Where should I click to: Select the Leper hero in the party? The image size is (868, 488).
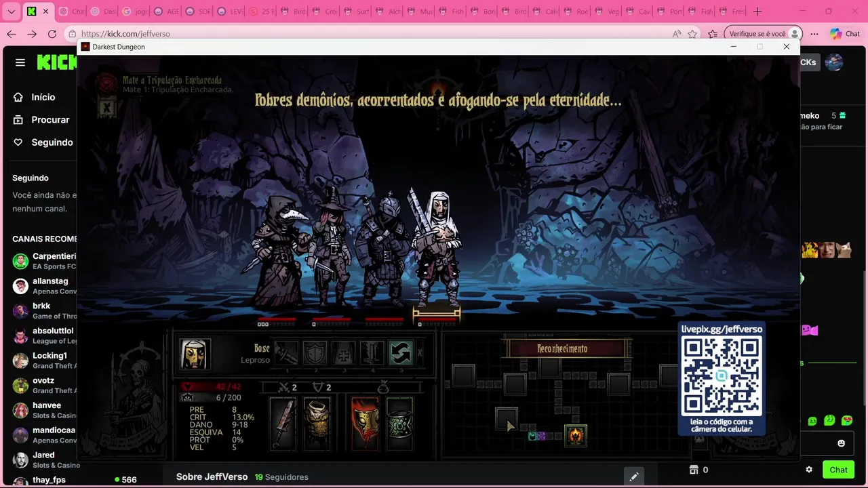point(436,247)
